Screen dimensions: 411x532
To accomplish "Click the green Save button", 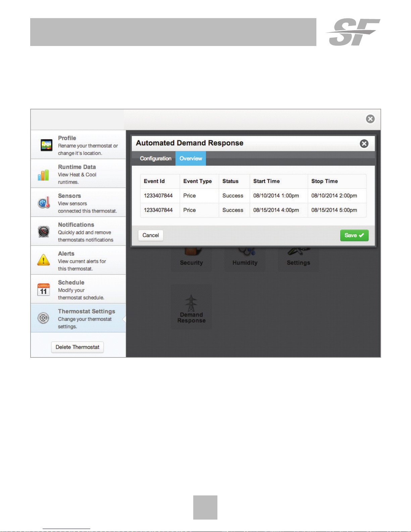I will (354, 235).
